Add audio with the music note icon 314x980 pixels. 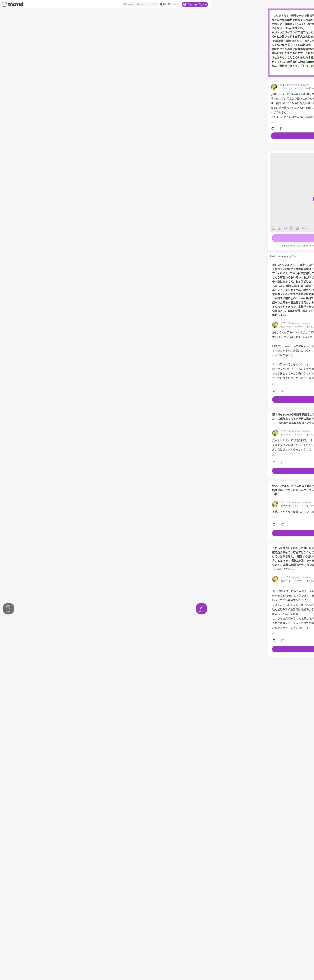pos(285,228)
